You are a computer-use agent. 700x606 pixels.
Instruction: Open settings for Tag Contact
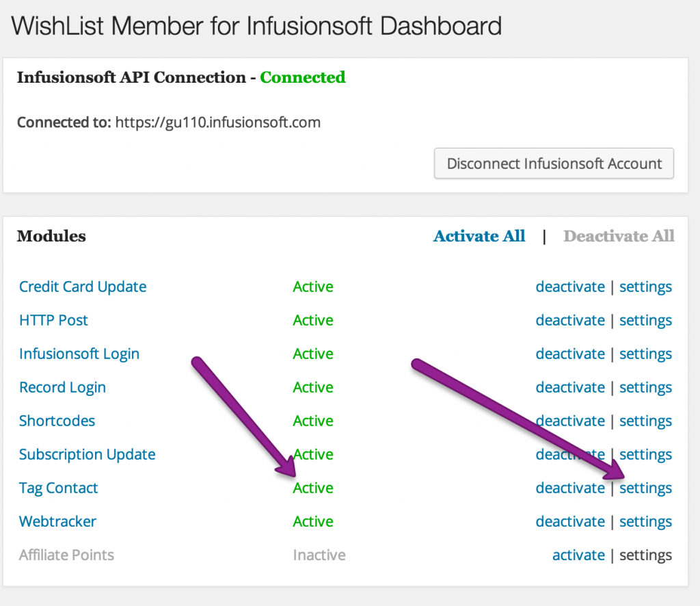645,488
